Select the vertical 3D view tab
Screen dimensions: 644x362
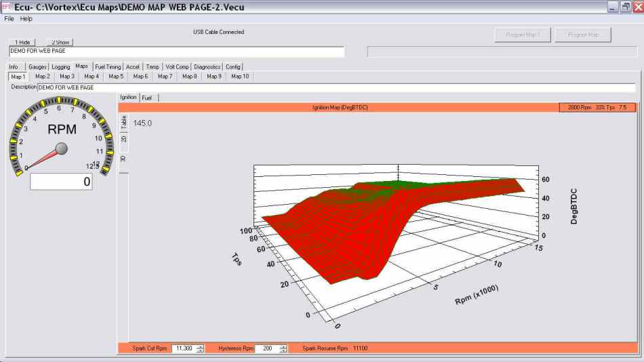point(123,158)
